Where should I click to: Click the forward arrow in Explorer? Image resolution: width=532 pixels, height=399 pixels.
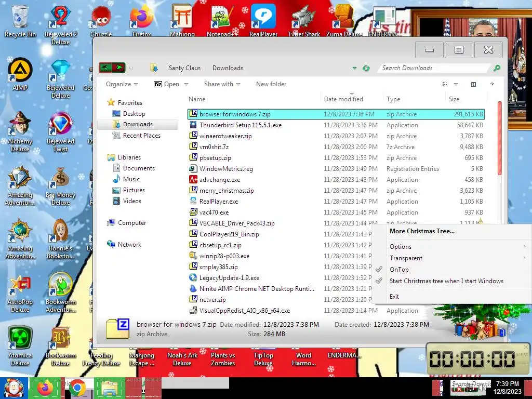(x=119, y=68)
